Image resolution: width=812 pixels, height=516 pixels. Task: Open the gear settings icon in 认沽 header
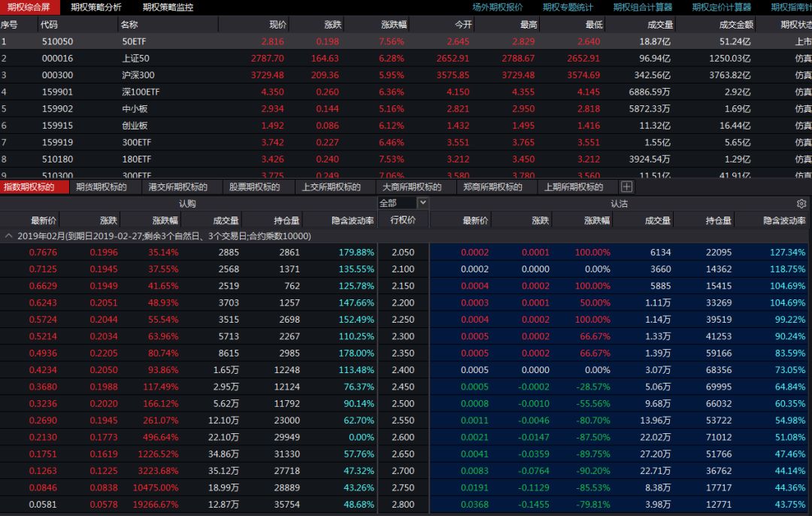coord(801,204)
